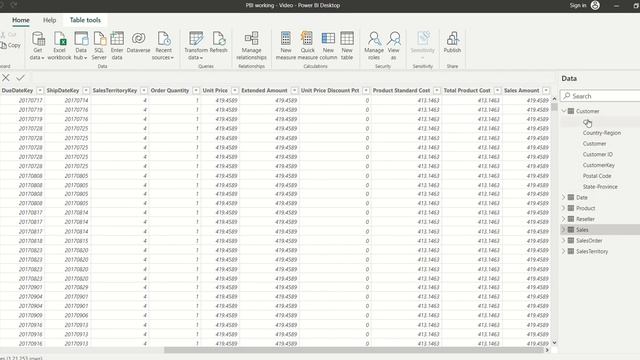Create a Quick measure
640x360 pixels.
[x=307, y=46]
